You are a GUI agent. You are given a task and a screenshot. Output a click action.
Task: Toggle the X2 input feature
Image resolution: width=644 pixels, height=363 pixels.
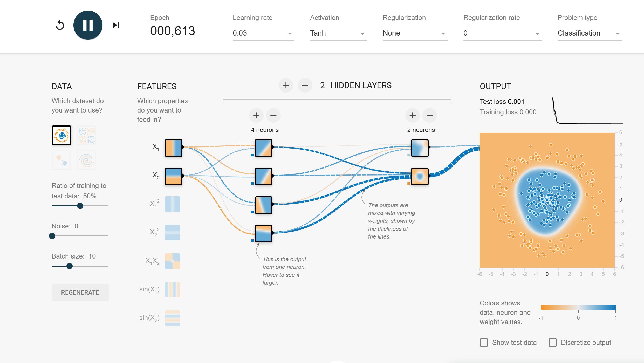click(174, 177)
